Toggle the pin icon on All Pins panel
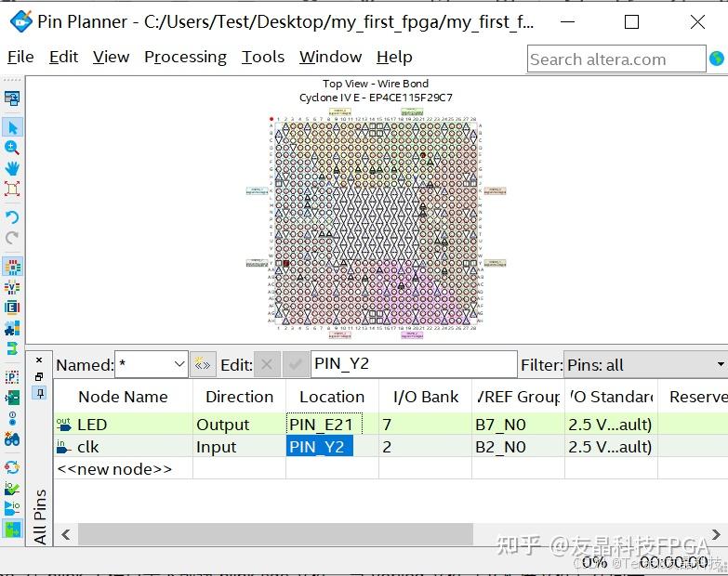 pos(40,394)
